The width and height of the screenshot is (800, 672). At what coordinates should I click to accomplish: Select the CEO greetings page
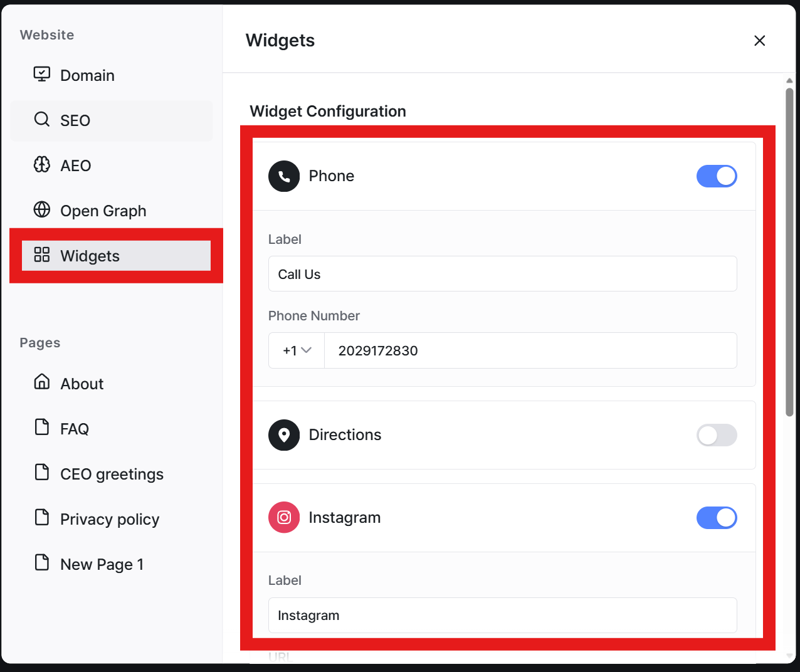(x=112, y=474)
